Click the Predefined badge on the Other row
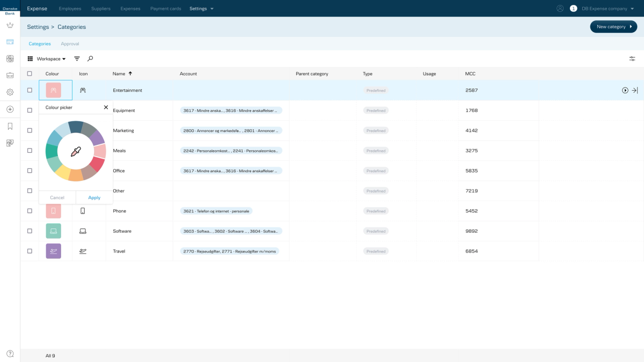This screenshot has height=362, width=644. pyautogui.click(x=376, y=191)
